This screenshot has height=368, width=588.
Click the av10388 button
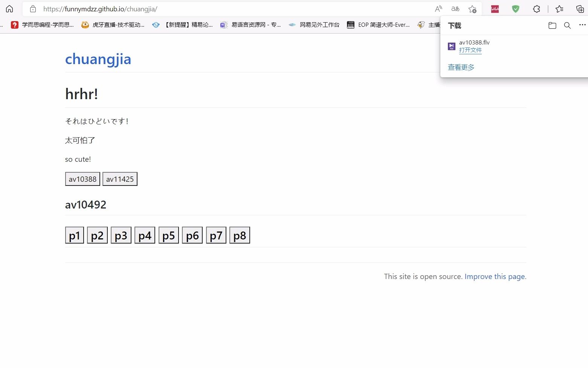(x=82, y=179)
